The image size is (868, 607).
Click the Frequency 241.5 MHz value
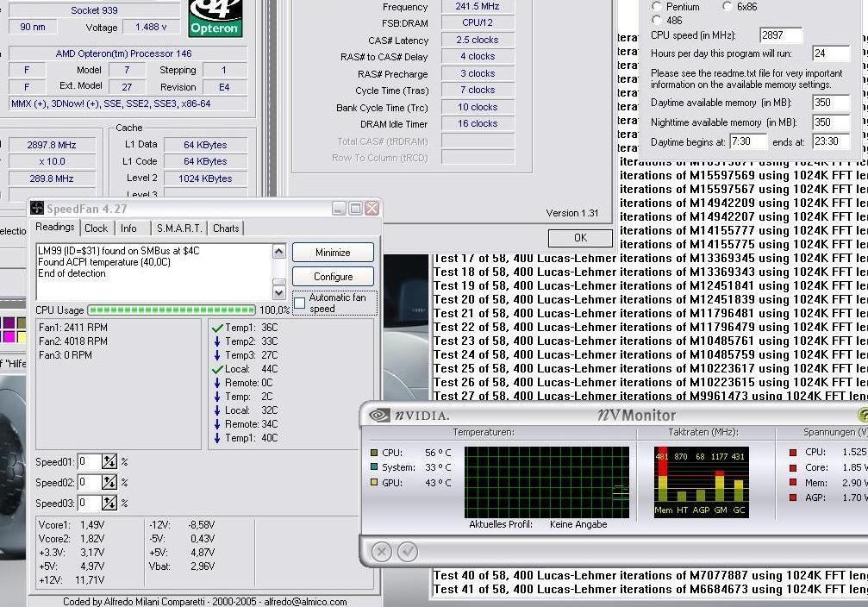[478, 7]
